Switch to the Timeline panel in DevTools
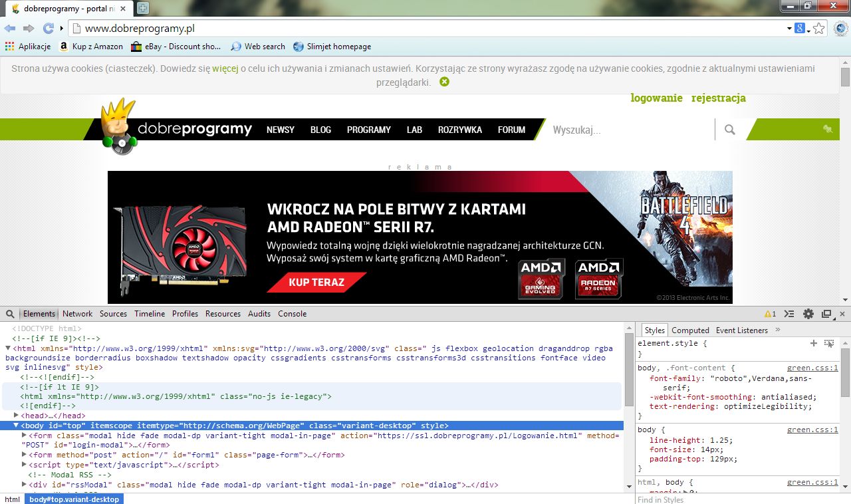This screenshot has width=851, height=504. point(150,314)
